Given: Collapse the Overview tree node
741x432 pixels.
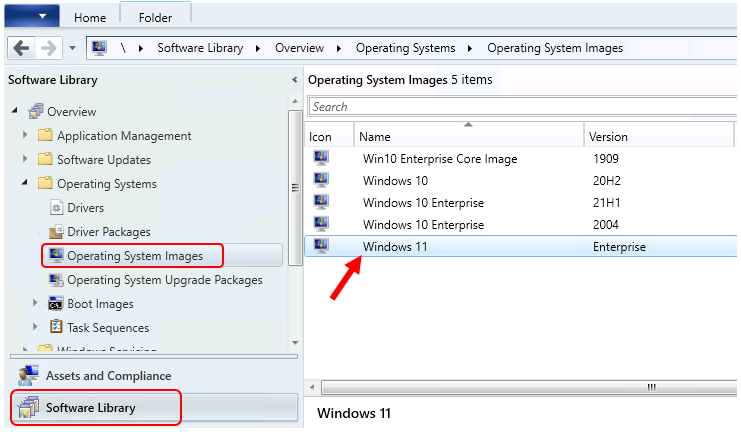Looking at the screenshot, I should click(x=15, y=111).
